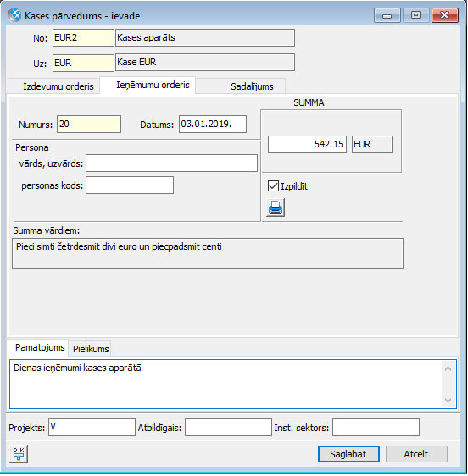Close the Kases pārvedums window
This screenshot has width=468, height=476.
(x=444, y=15)
